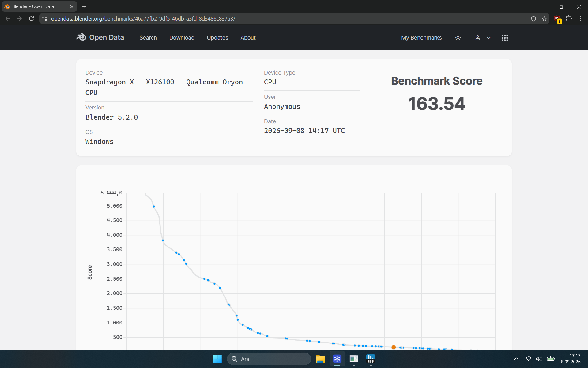Open volume speaker tray icon
The height and width of the screenshot is (368, 588).
point(539,359)
